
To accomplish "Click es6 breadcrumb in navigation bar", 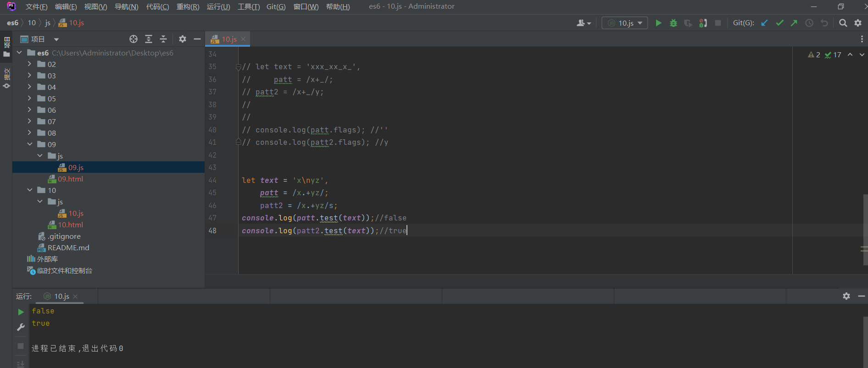I will 13,22.
